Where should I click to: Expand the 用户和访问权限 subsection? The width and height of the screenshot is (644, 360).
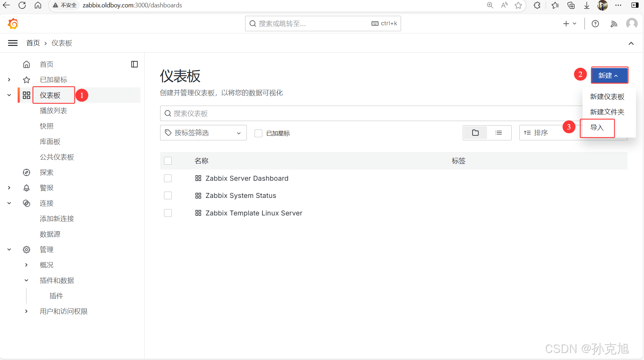tap(26, 311)
